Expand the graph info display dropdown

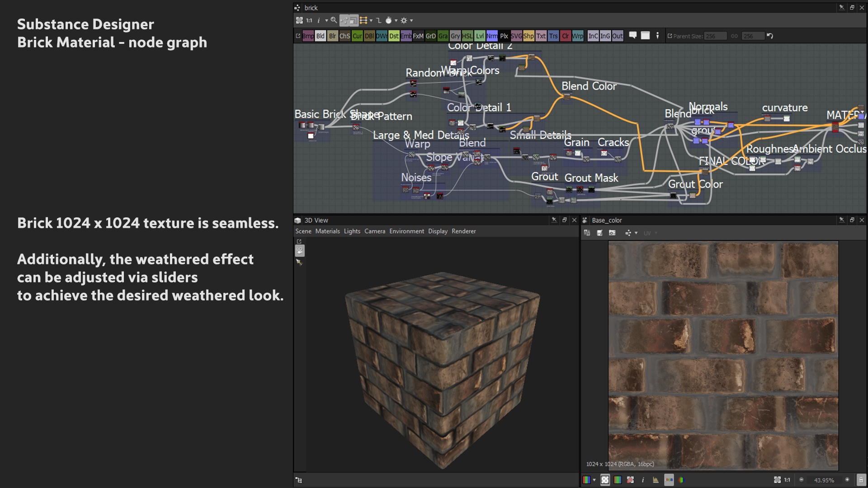[x=326, y=20]
